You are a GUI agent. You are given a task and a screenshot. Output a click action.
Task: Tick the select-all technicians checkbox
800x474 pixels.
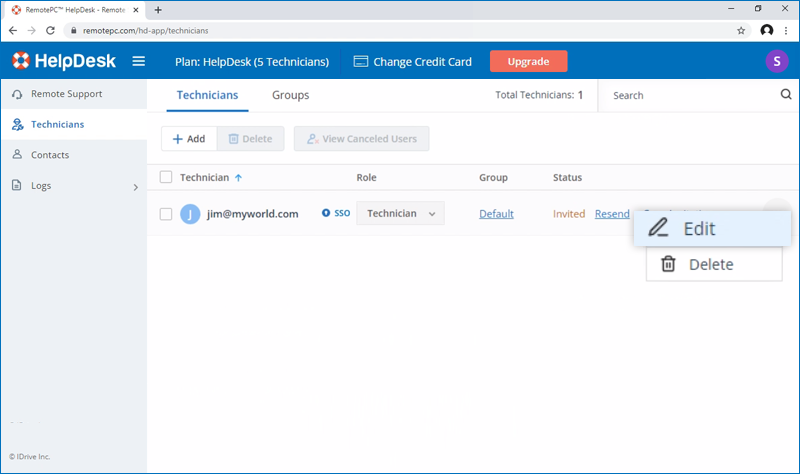[166, 178]
